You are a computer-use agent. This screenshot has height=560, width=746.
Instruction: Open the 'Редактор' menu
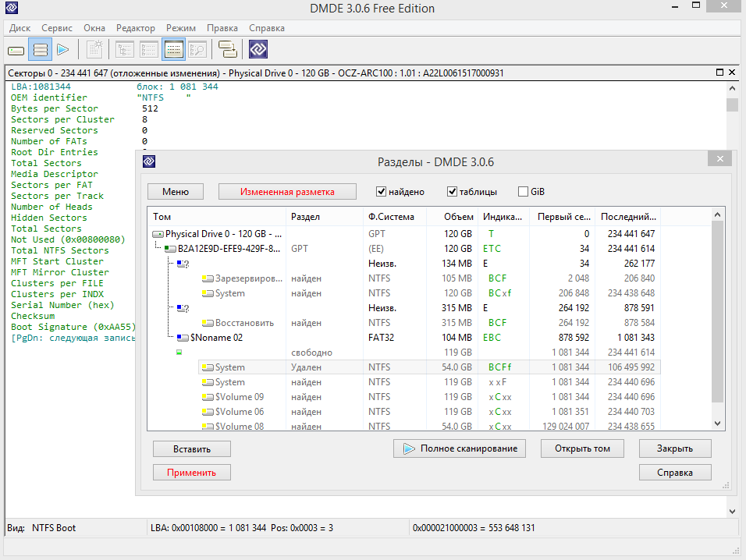[136, 28]
